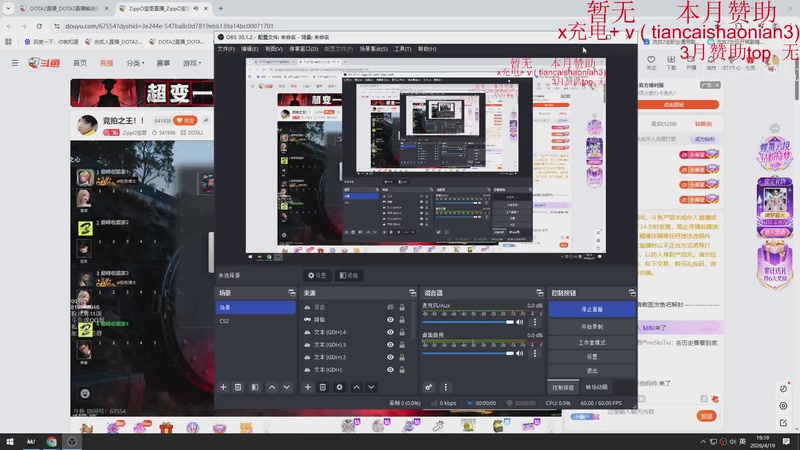Screen dimensions: 800x450
Task: Show the hidden top source with crossed eye
Action: (390, 307)
